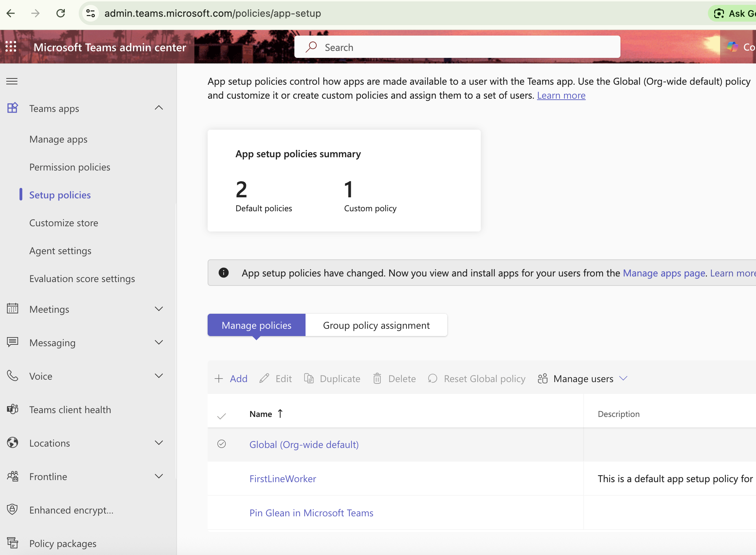Click the Description column header
The width and height of the screenshot is (756, 555).
[618, 414]
